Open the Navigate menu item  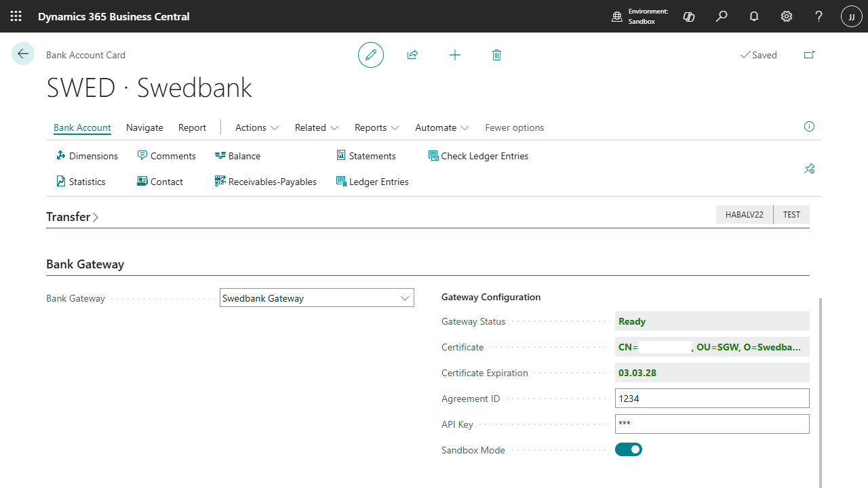tap(144, 127)
